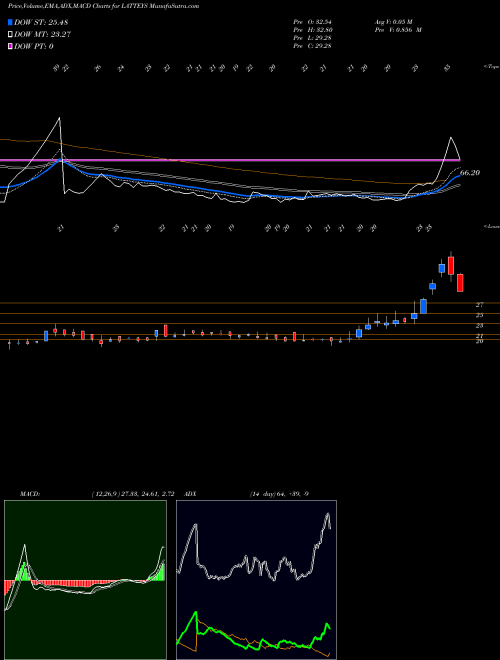The height and width of the screenshot is (660, 500).
Task: Click the last red candlestick on the right
Action: click(x=460, y=282)
